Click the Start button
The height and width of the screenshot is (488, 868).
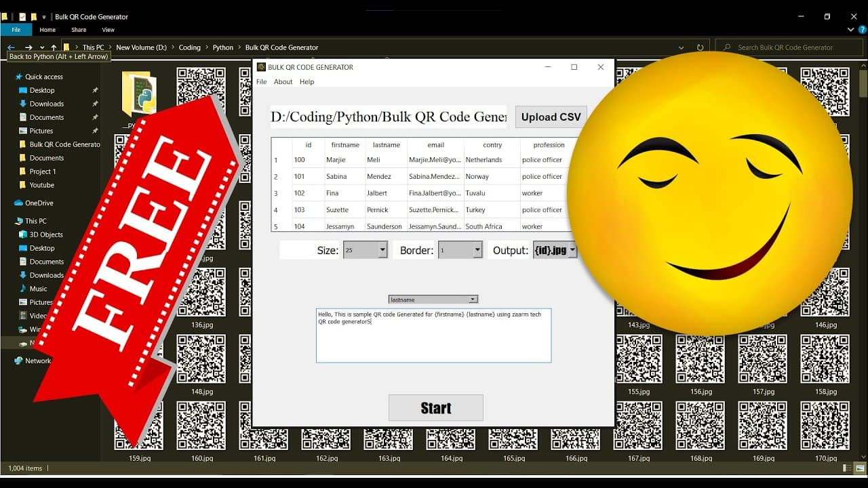(x=435, y=407)
